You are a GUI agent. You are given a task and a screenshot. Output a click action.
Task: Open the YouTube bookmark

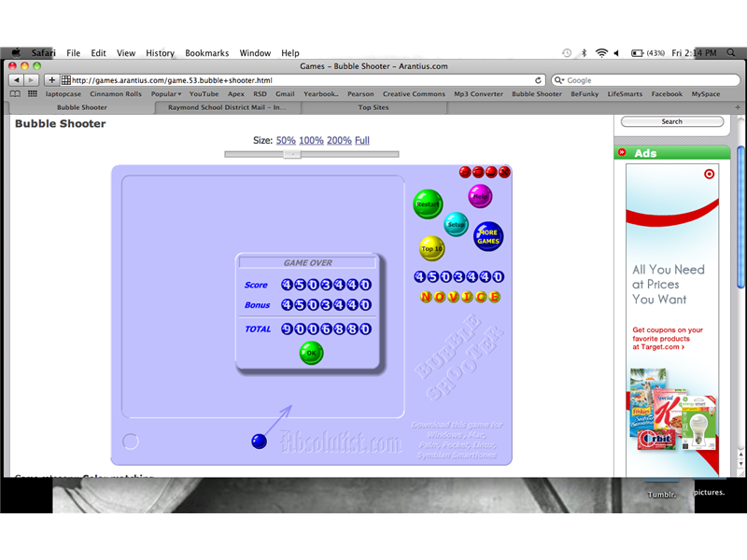click(x=204, y=94)
